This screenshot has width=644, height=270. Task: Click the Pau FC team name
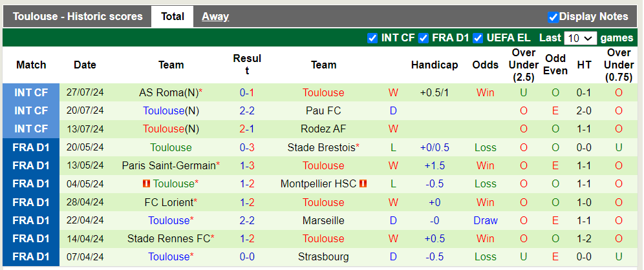[323, 110]
